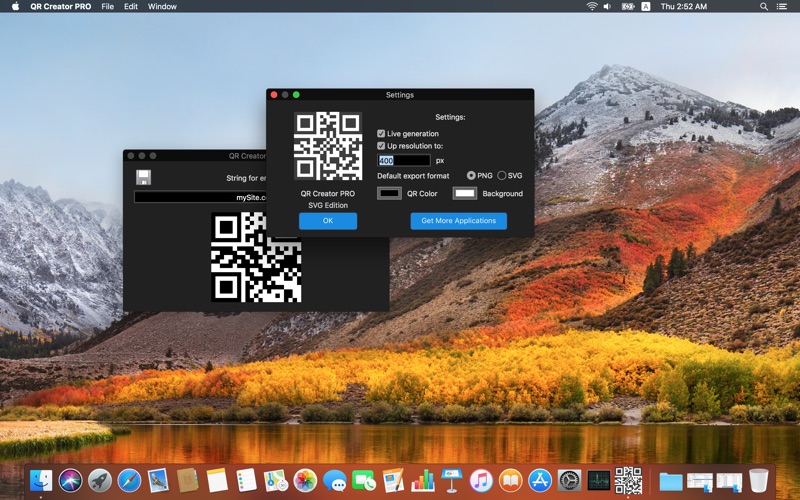Open Safari compass icon in Dock
This screenshot has width=800, height=500.
(x=129, y=481)
